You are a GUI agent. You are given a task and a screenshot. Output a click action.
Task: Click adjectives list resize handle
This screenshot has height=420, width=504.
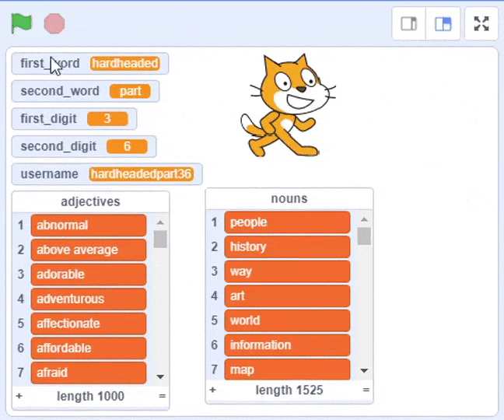[x=162, y=396]
